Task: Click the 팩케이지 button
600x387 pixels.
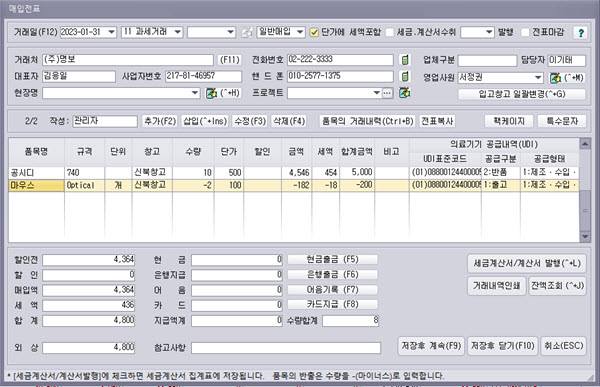Action: click(509, 121)
